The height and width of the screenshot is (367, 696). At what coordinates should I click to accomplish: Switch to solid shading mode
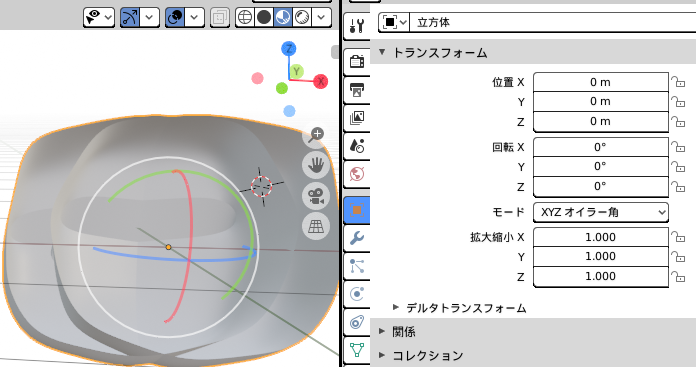[x=264, y=18]
